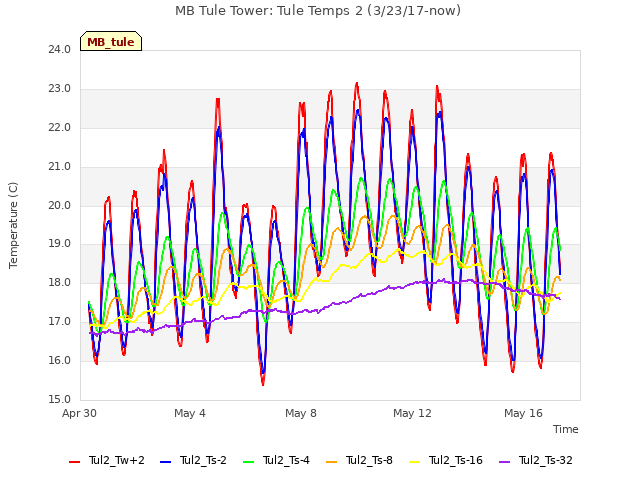Click the green Tul2_Ts-4 legend swatch

[x=249, y=462]
